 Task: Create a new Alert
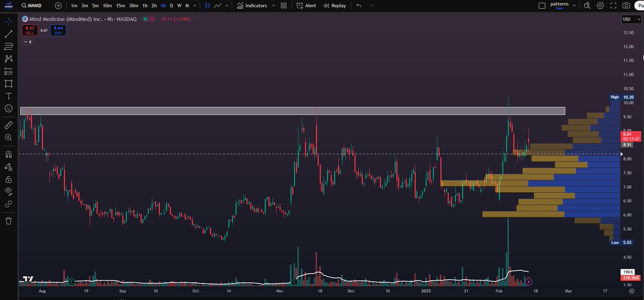click(306, 5)
